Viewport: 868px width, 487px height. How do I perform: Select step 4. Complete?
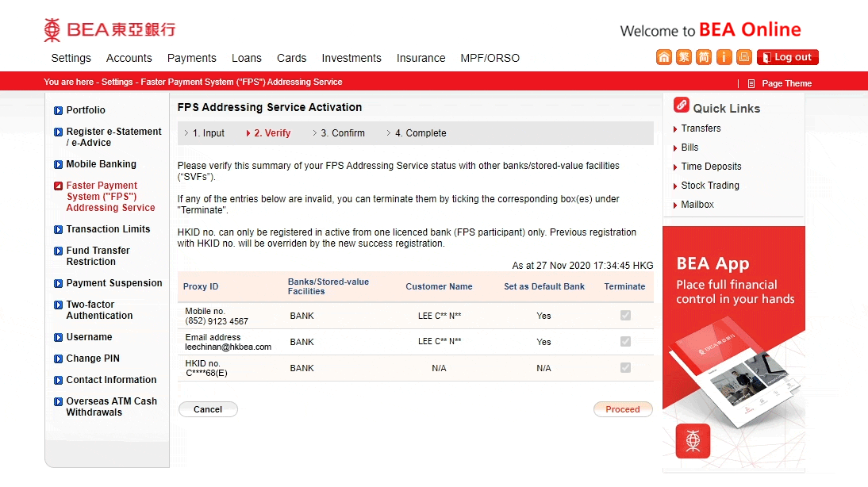pos(421,133)
